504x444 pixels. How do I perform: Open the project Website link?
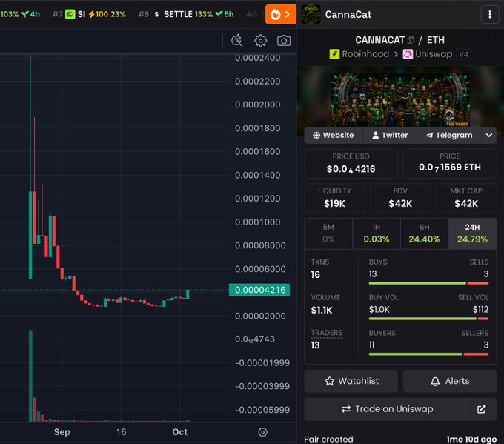coord(334,136)
